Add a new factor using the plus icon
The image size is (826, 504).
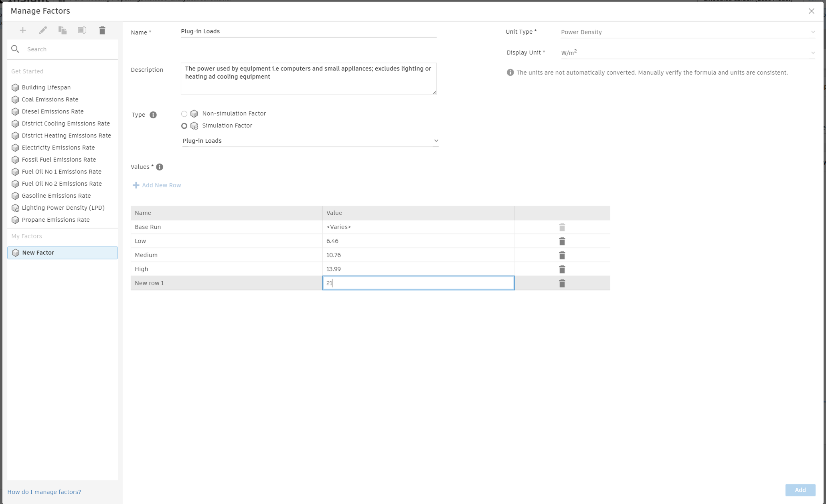click(x=22, y=30)
